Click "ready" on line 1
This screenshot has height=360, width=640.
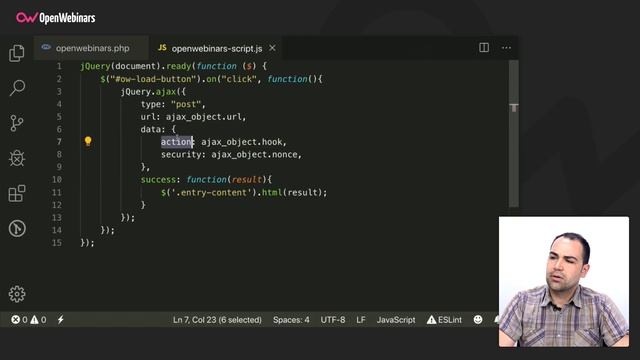[178, 66]
